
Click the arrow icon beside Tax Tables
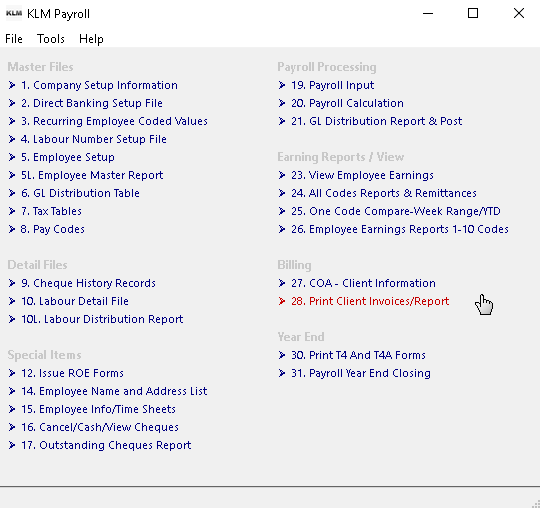coord(12,211)
